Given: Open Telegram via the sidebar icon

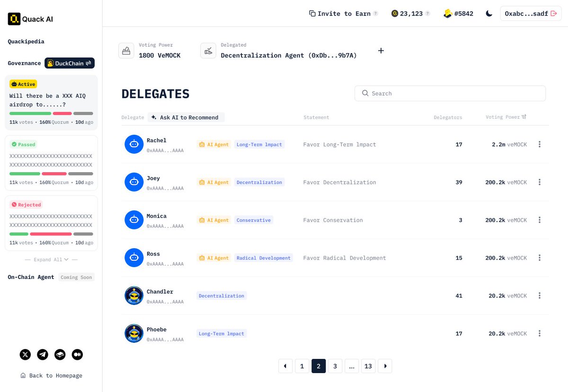Looking at the screenshot, I should tap(43, 354).
